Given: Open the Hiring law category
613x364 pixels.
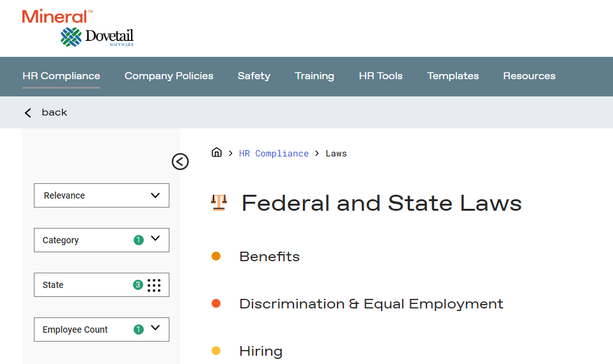Looking at the screenshot, I should click(x=261, y=351).
